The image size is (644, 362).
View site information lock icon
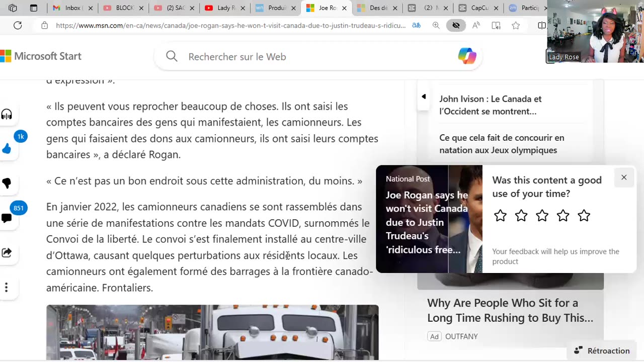pos(44,25)
